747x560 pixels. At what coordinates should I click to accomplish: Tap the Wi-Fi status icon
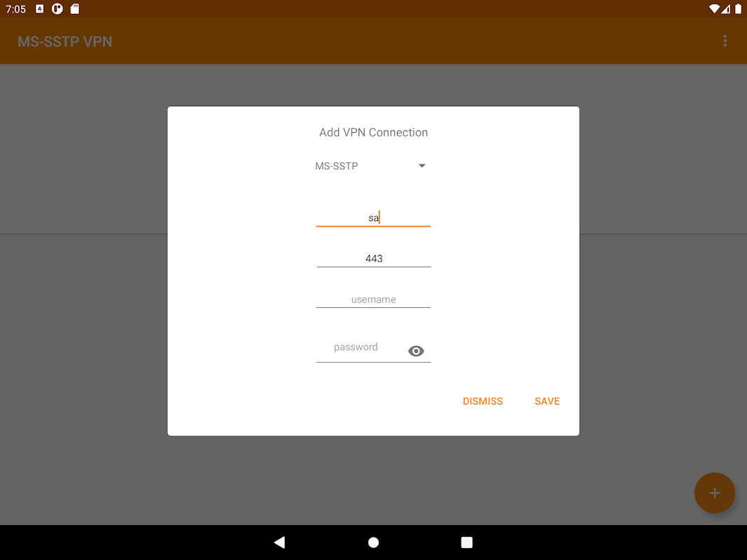point(713,8)
